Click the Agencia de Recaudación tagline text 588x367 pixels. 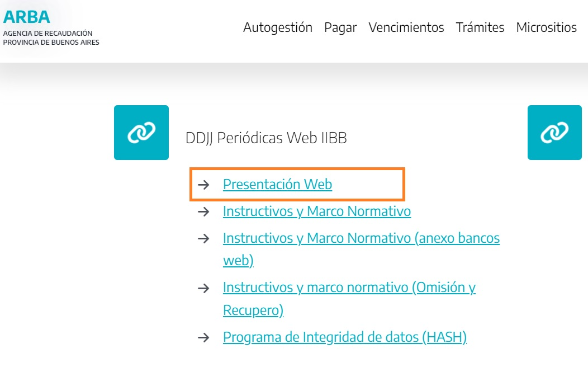(x=51, y=37)
